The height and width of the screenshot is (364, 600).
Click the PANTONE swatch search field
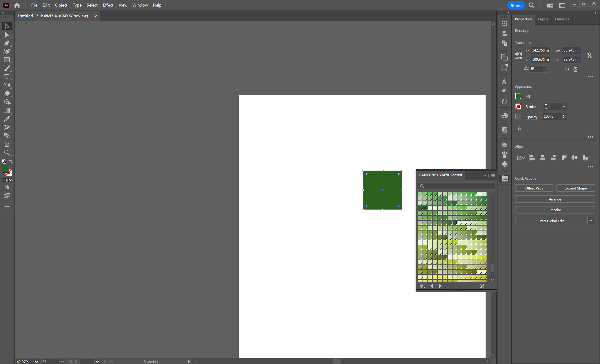tap(458, 186)
